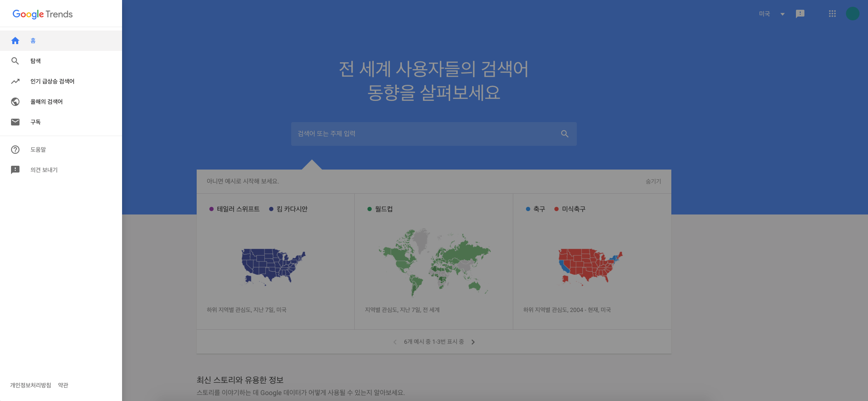Open 개인정보처리방침 link
868x401 pixels.
click(x=31, y=385)
